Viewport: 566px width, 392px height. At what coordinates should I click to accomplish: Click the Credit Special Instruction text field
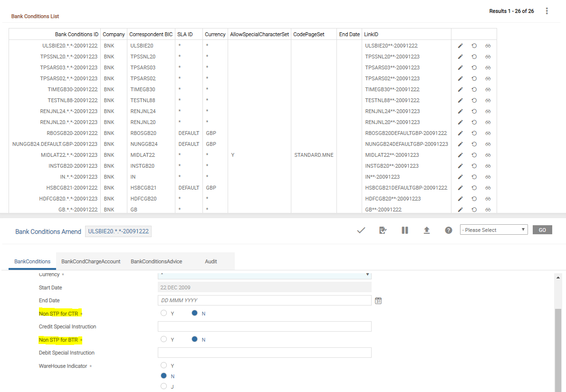tap(264, 326)
